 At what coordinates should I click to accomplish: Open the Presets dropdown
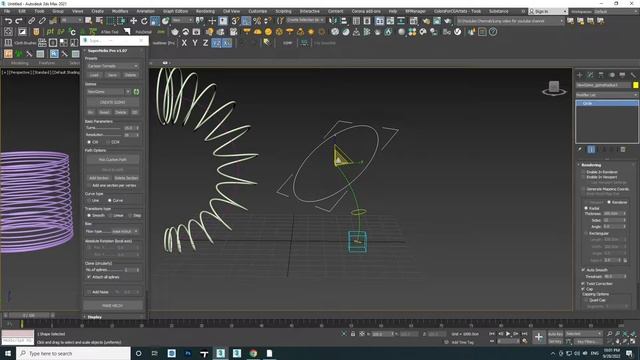tap(113, 66)
